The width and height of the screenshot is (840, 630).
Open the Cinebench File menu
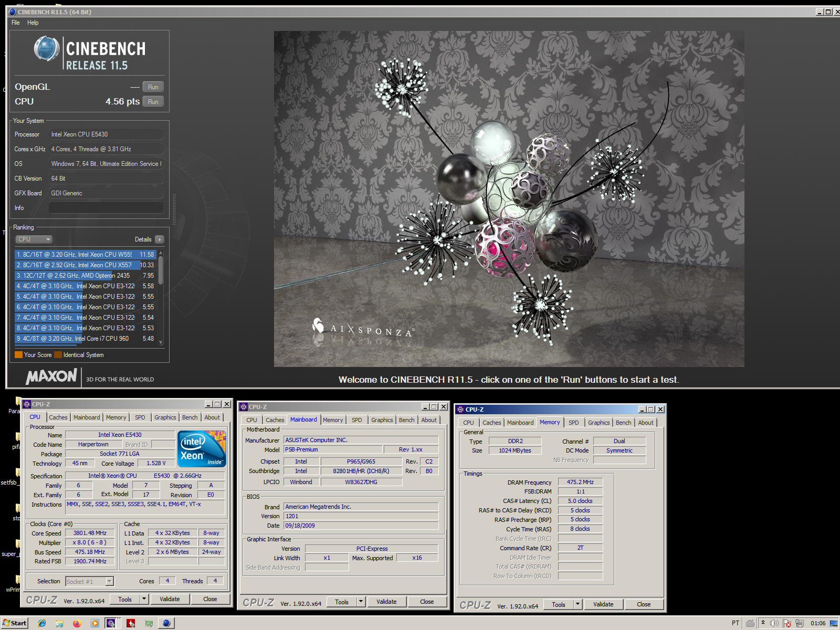[x=16, y=23]
